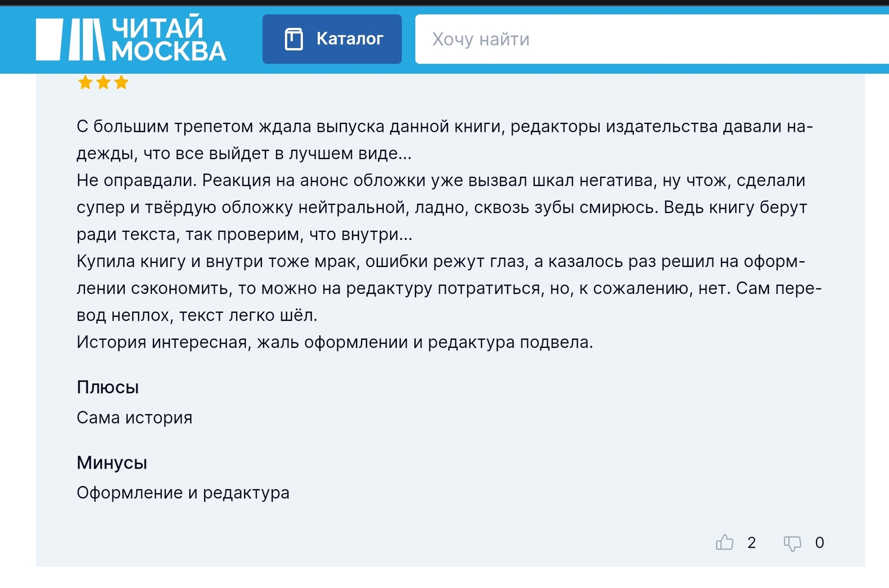Image resolution: width=889 pixels, height=588 pixels.
Task: Click the Плюсы heading
Action: (x=107, y=387)
